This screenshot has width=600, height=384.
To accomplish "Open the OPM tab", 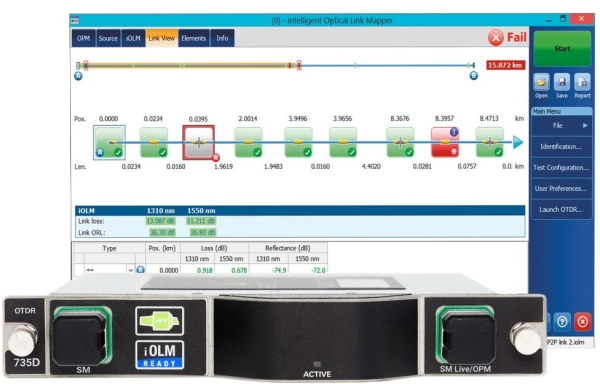I will 83,38.
